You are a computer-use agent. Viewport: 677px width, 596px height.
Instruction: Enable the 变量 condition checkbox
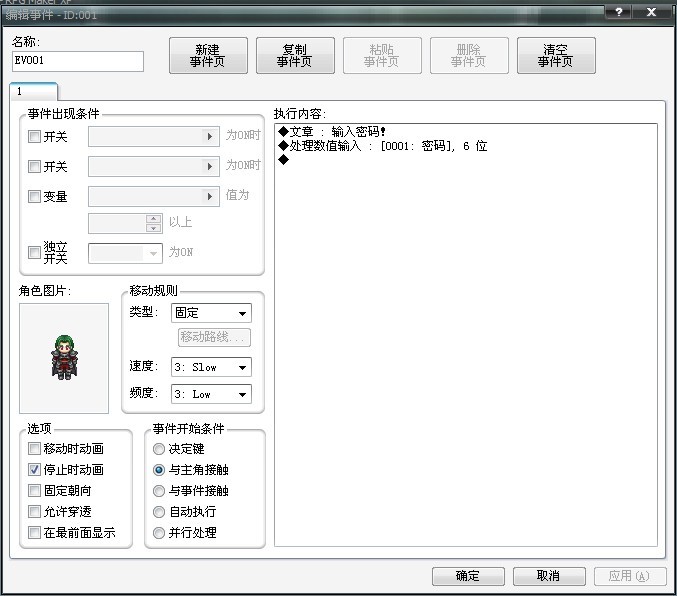34,197
